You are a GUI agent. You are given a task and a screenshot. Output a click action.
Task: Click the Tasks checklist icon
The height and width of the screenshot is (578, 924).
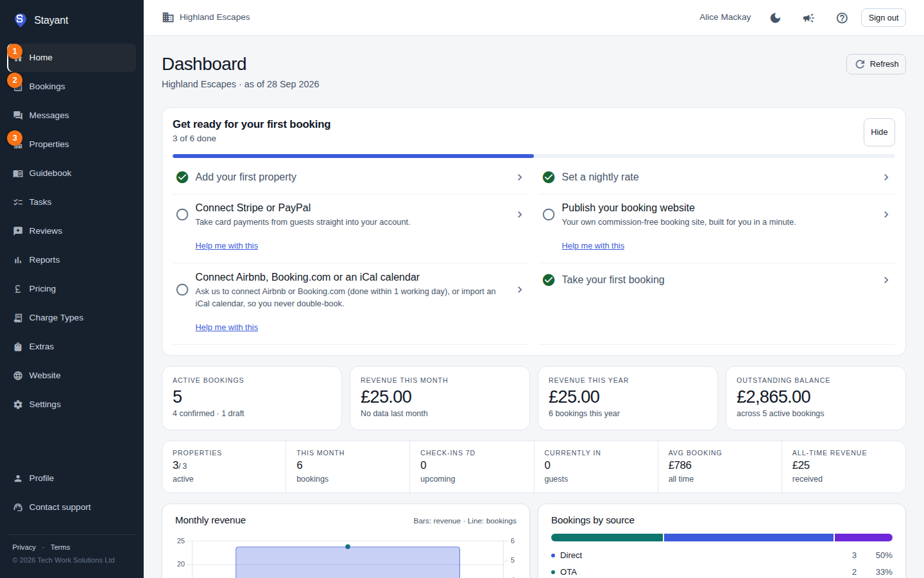tap(18, 202)
